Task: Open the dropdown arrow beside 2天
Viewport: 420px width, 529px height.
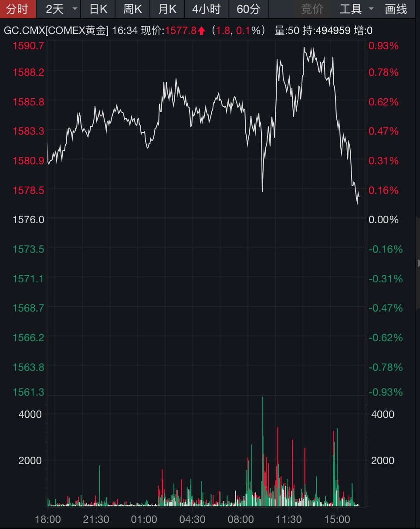Action: point(75,9)
